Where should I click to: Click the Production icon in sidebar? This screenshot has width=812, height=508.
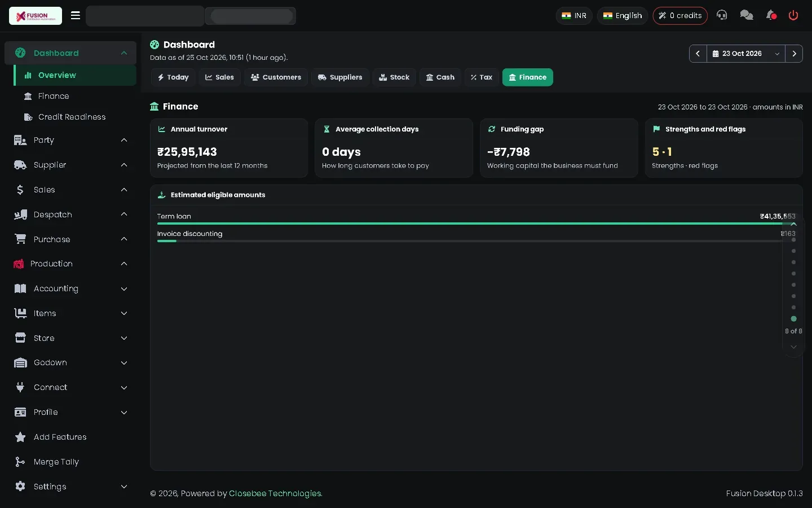(19, 264)
